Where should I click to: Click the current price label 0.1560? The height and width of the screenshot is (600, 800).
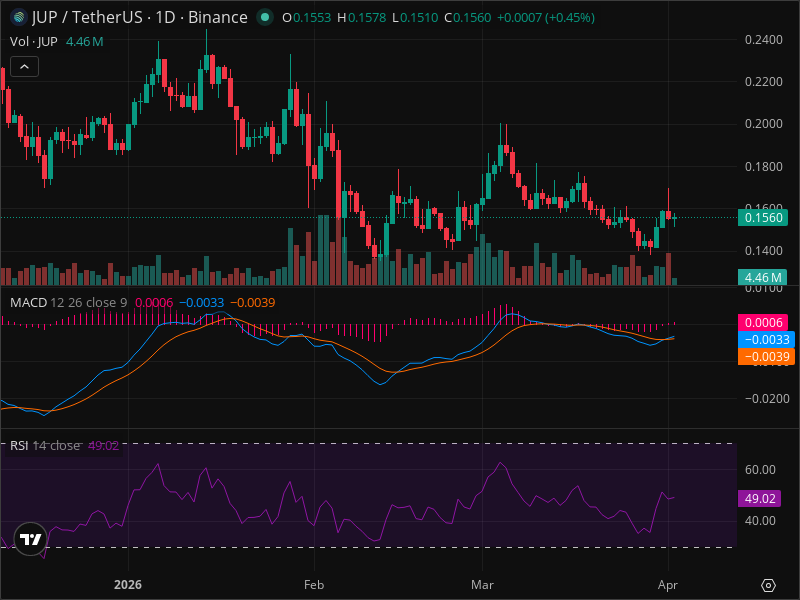coord(763,218)
